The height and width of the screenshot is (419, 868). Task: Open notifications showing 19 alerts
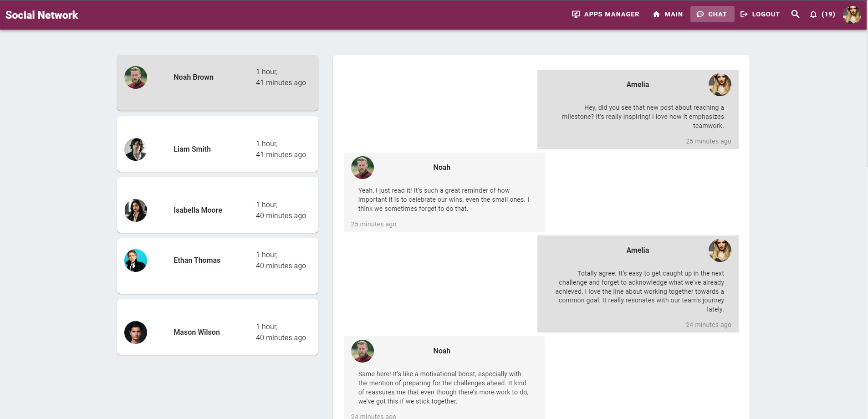coord(822,14)
